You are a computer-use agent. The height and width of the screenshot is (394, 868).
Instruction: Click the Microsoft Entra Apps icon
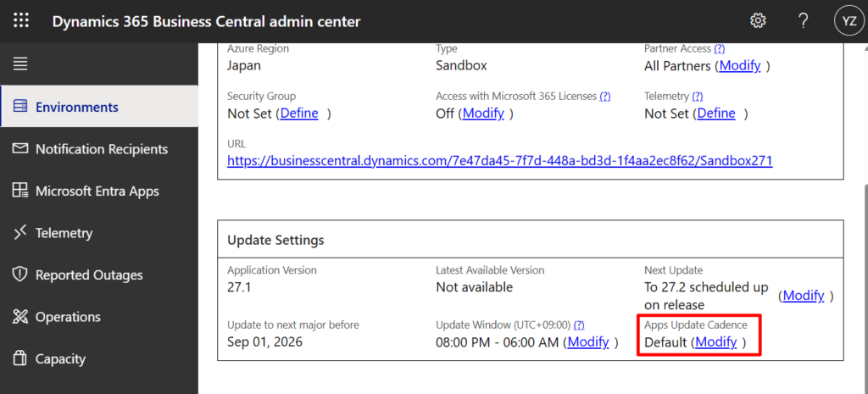coord(20,191)
